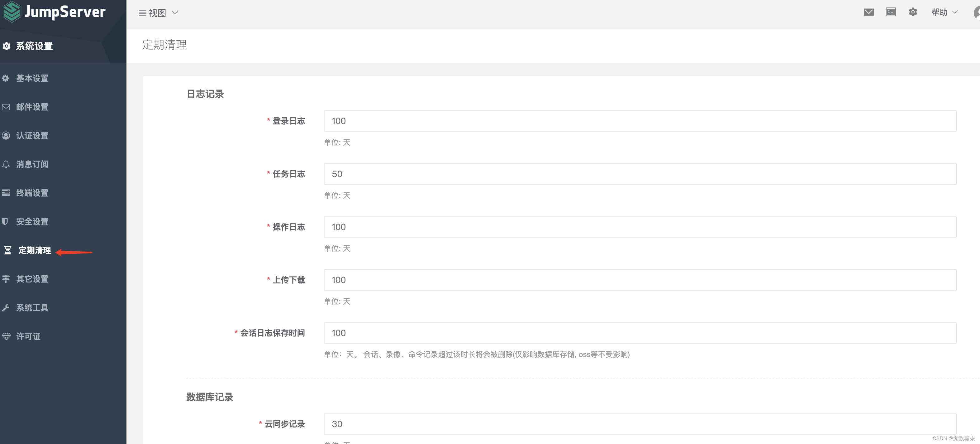The image size is (980, 444).
Task: Click the 登录日志 field label
Action: (289, 121)
